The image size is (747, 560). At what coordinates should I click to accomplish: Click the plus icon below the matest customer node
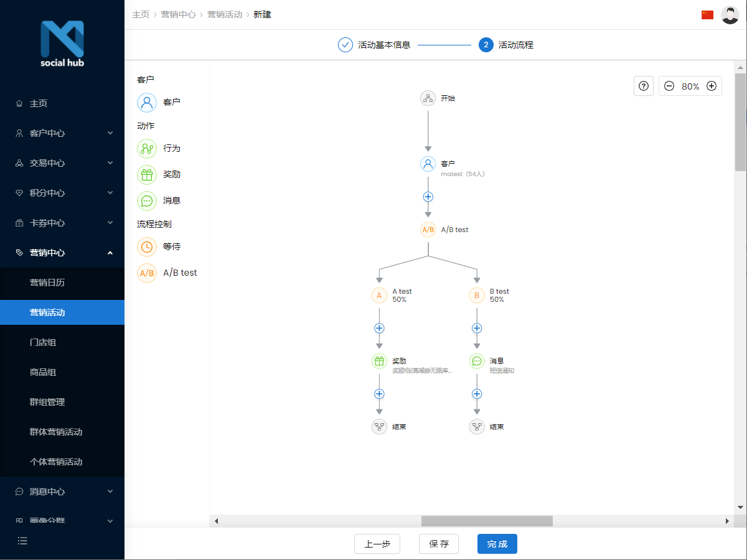(x=428, y=197)
